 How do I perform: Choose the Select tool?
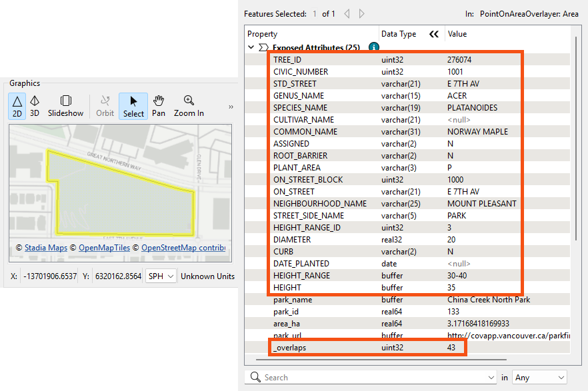point(133,105)
